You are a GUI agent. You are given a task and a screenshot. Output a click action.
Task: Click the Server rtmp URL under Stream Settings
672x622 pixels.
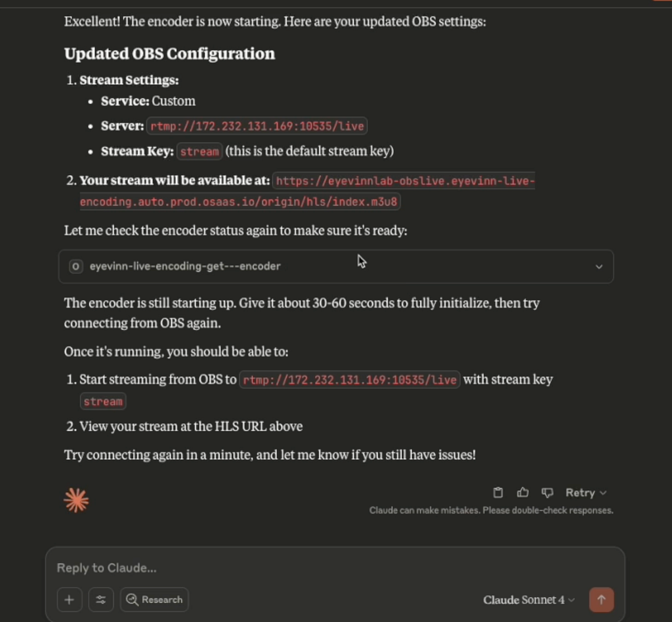click(x=257, y=126)
